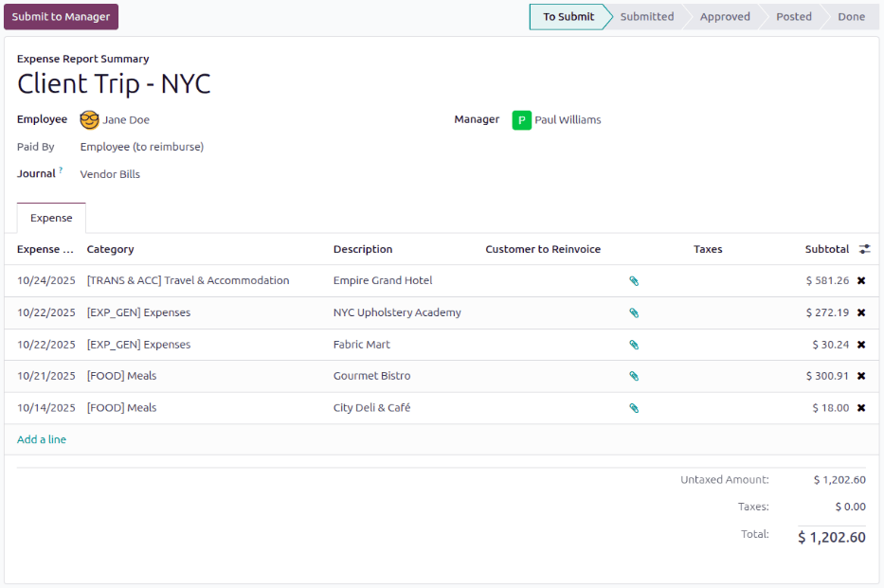Sort by the Subtotal column header
This screenshot has height=588, width=884.
826,249
